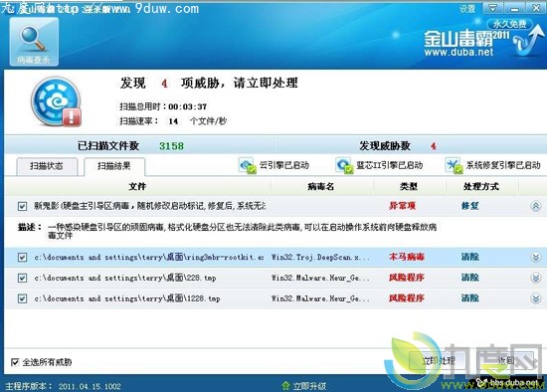Screen dimensions: 547x392
Task: Uncheck the 228.tmp file checkbox
Action: (x=22, y=279)
